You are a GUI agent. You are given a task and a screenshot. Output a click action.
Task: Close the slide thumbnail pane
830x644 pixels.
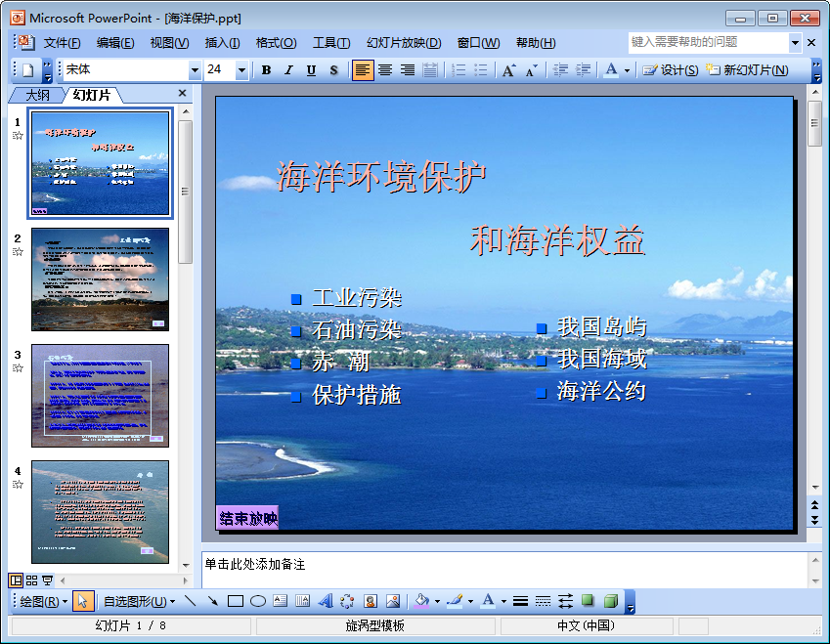coord(182,93)
